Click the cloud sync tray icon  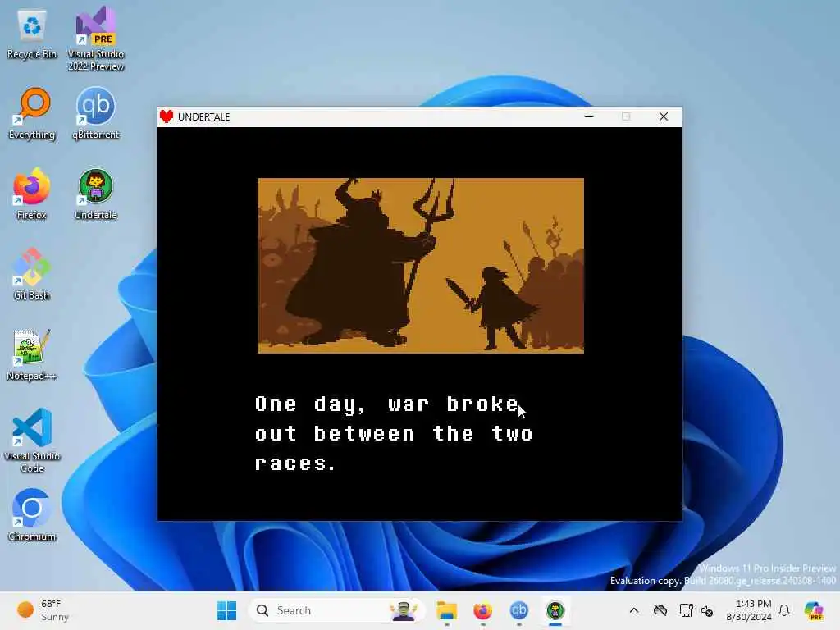pyautogui.click(x=660, y=610)
